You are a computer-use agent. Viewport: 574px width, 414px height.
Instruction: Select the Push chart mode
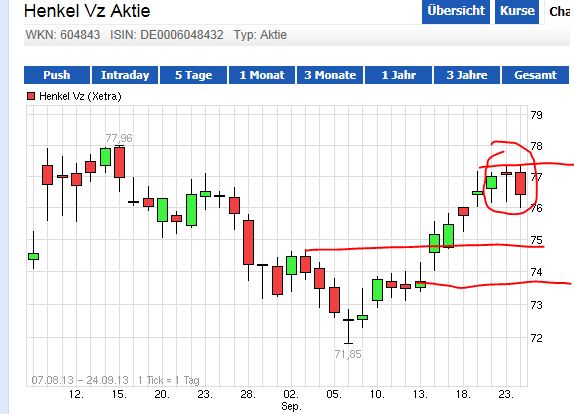tap(57, 75)
